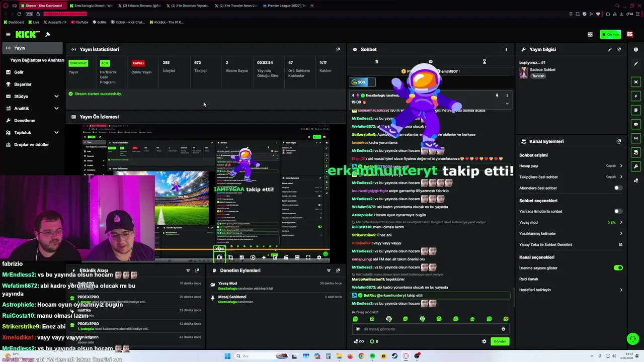
Task: Open the KickBot bookmark
Action: [166, 22]
